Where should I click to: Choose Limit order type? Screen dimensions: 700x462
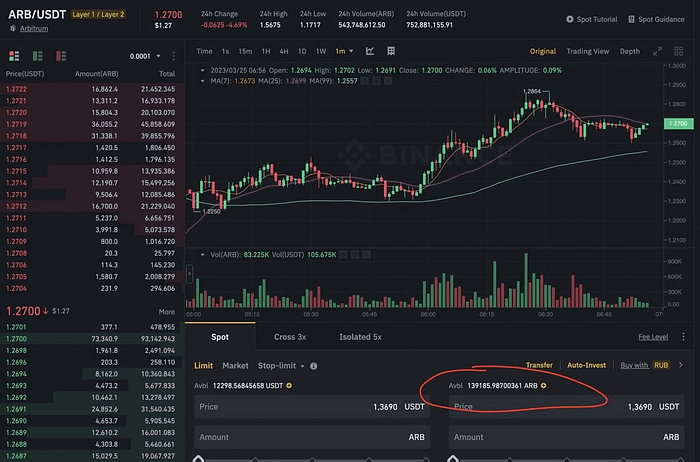(x=204, y=366)
